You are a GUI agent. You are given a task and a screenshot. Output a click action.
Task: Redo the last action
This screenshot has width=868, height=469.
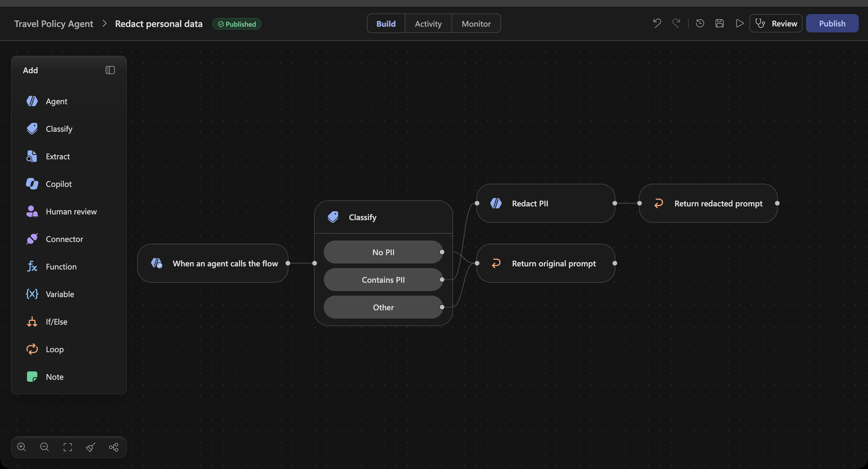[676, 23]
